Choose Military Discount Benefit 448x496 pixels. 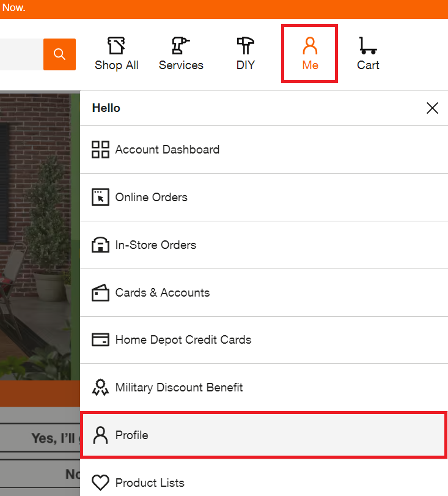[178, 388]
